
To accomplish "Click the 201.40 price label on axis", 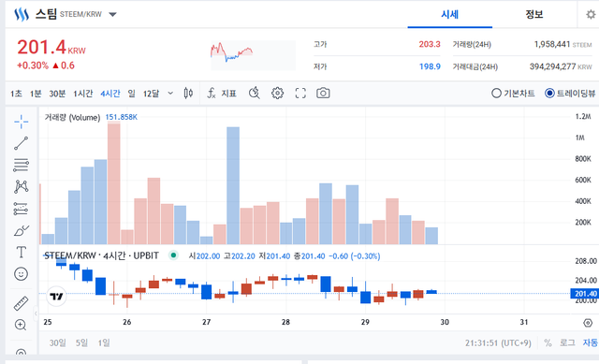I will [x=584, y=293].
